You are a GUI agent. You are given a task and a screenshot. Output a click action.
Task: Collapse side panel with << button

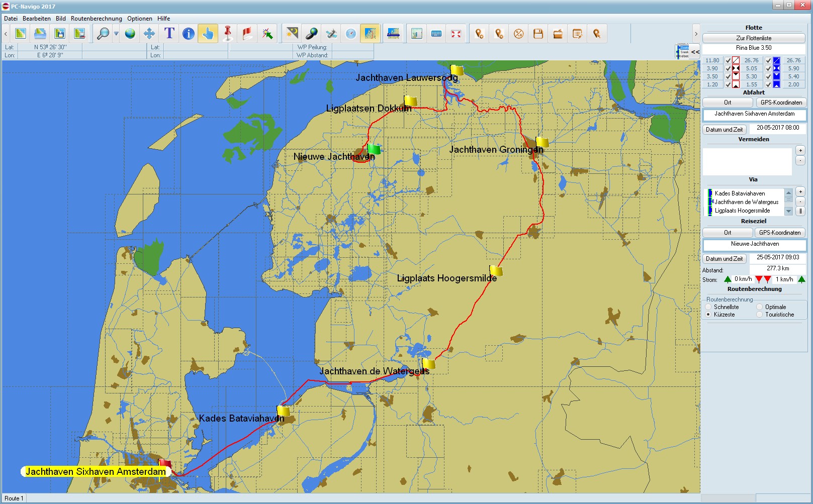pyautogui.click(x=695, y=52)
